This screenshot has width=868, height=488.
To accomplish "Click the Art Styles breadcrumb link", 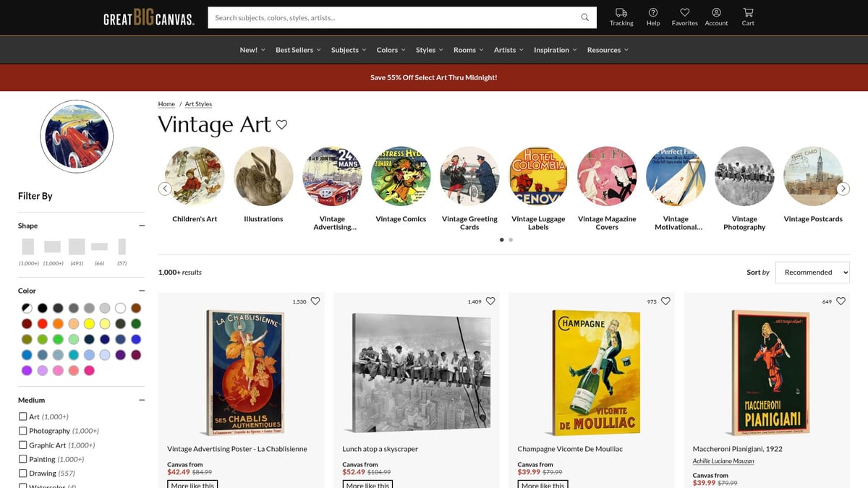I will (198, 104).
